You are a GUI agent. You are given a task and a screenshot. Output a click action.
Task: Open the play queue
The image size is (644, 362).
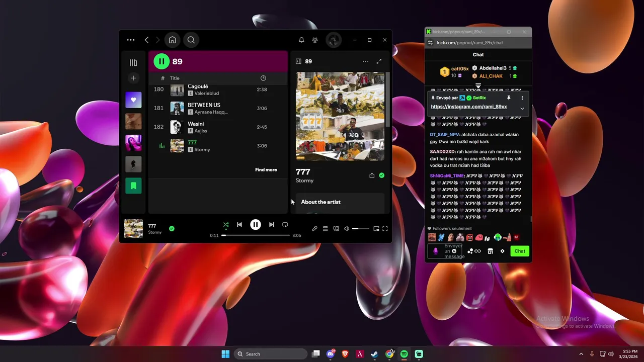(326, 229)
